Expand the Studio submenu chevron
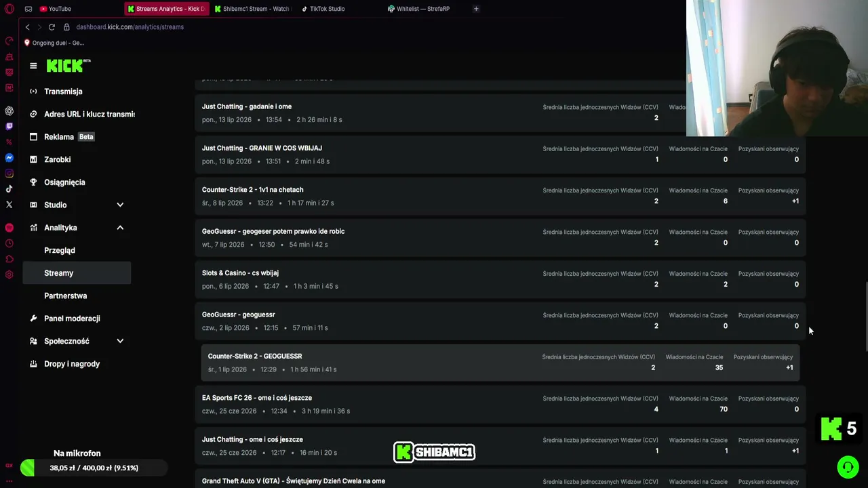 coord(120,205)
